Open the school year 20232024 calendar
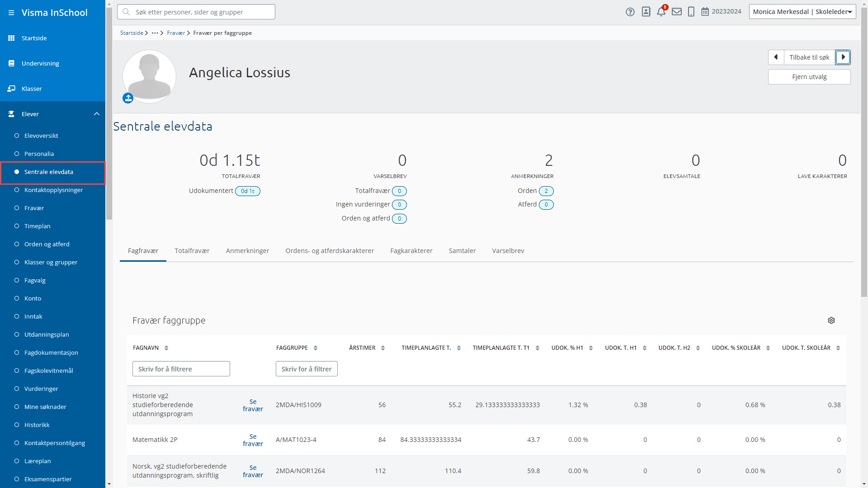The width and height of the screenshot is (868, 488). click(721, 12)
